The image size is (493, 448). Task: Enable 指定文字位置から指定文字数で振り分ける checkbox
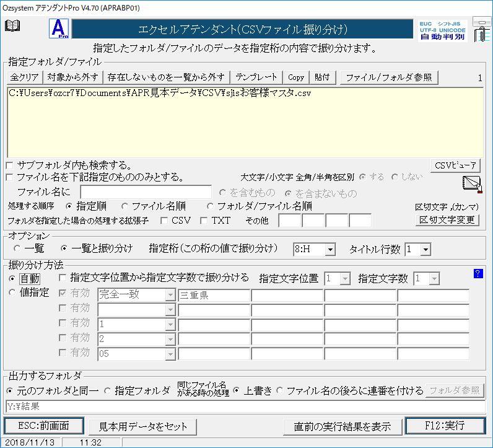[63, 278]
